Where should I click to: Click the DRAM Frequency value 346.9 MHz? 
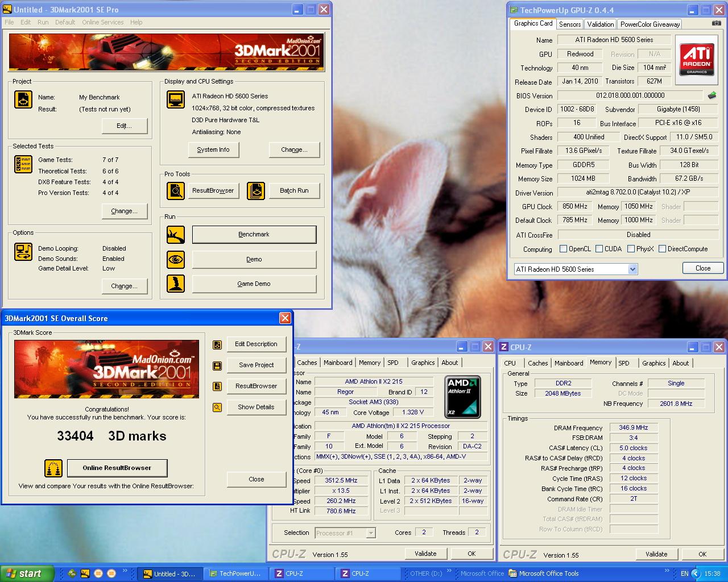tap(634, 427)
